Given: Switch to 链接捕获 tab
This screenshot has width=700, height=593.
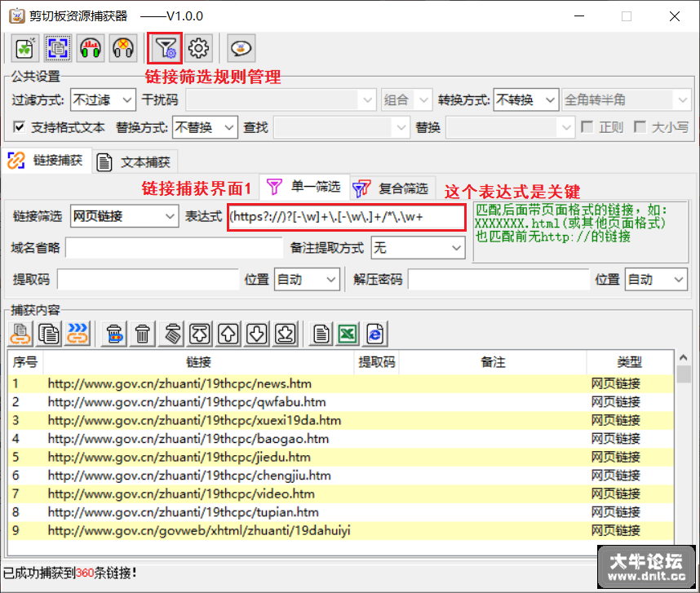Looking at the screenshot, I should pos(47,161).
